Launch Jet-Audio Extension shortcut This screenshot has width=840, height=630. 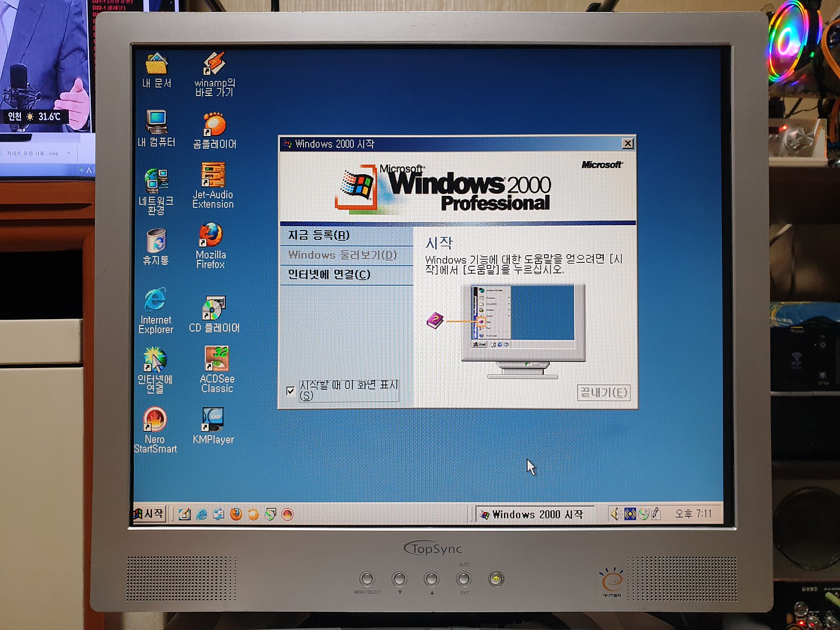(213, 185)
